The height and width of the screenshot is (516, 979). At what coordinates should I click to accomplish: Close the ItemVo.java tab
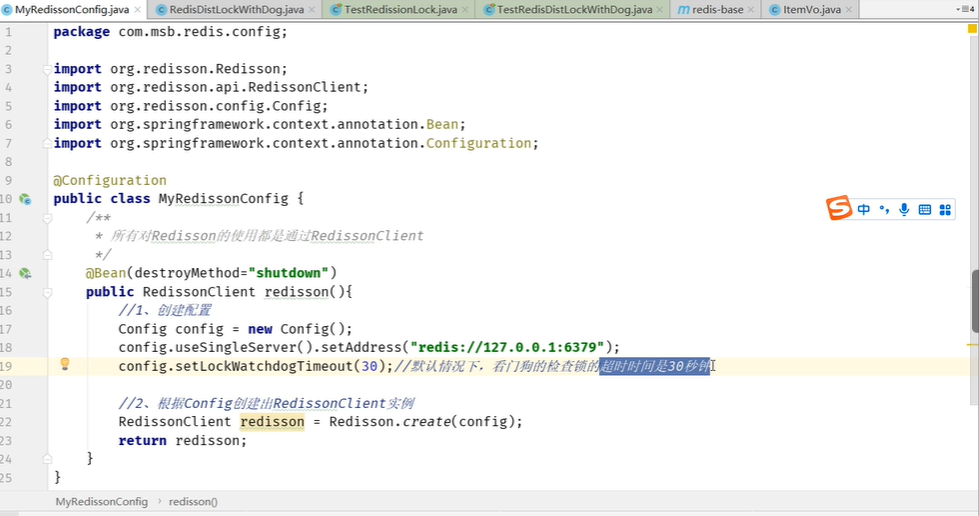pyautogui.click(x=849, y=10)
